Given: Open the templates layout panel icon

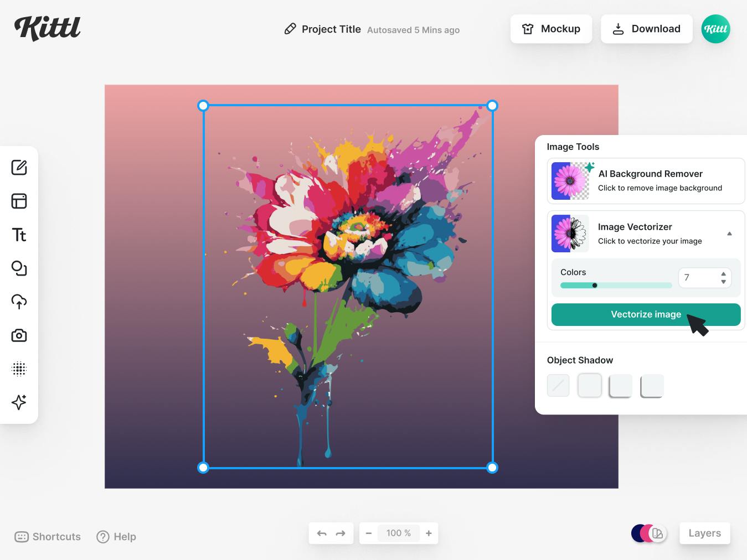Looking at the screenshot, I should (19, 201).
